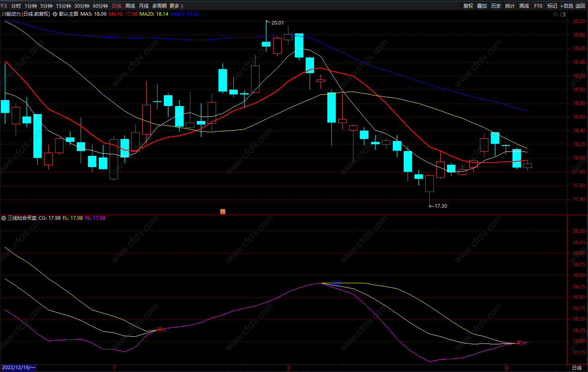Click the MA10: 17.98 value
This screenshot has height=372, width=588.
(123, 14)
